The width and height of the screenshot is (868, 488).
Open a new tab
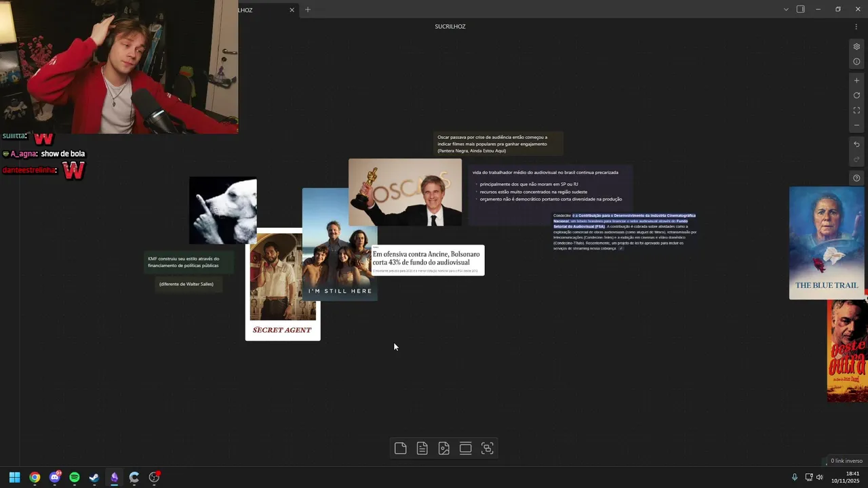coord(307,9)
